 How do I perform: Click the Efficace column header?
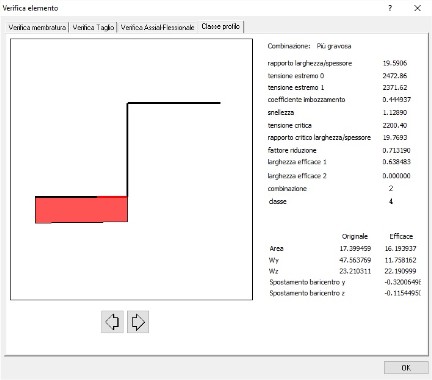[401, 236]
